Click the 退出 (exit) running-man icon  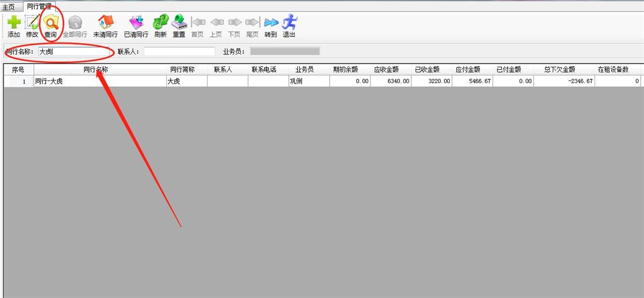289,22
